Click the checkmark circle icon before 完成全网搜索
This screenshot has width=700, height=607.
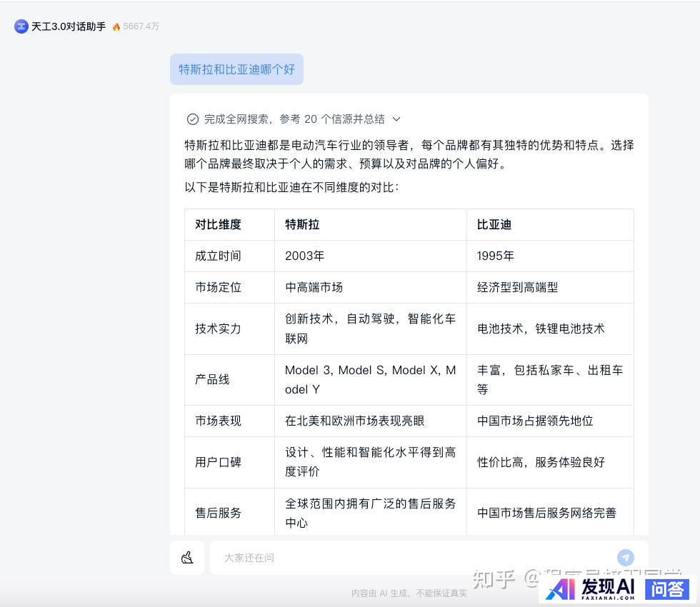(x=192, y=119)
